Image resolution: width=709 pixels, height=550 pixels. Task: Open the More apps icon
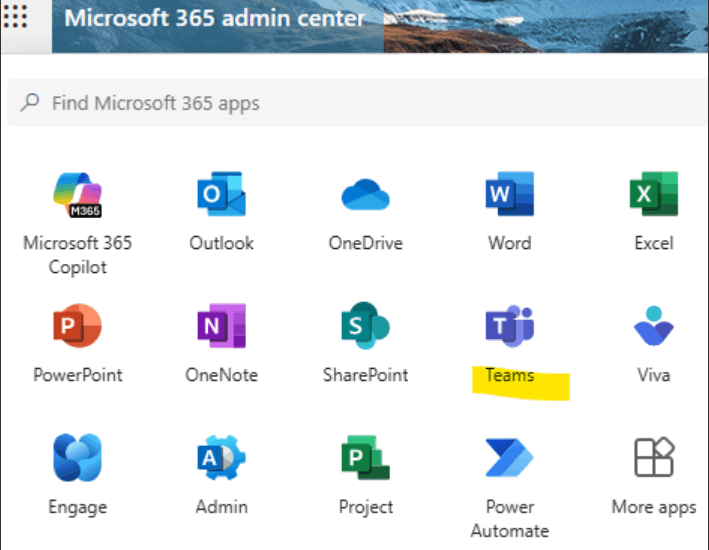click(654, 457)
